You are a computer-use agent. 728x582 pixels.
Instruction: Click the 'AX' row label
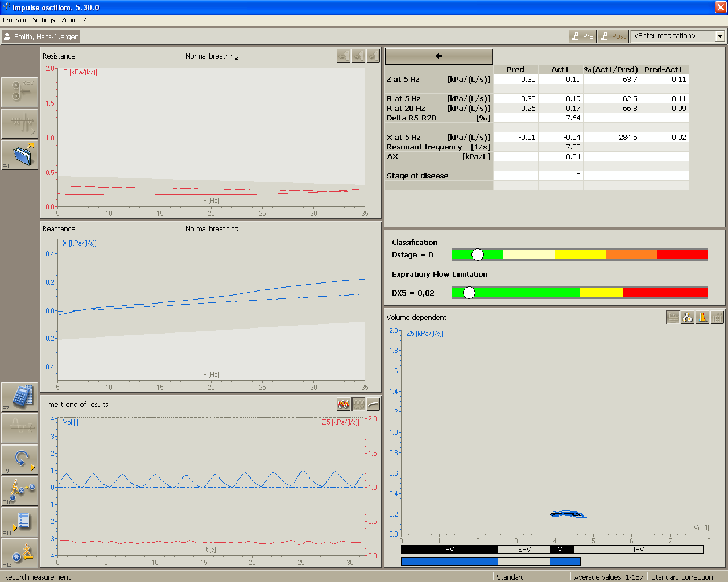pos(392,157)
